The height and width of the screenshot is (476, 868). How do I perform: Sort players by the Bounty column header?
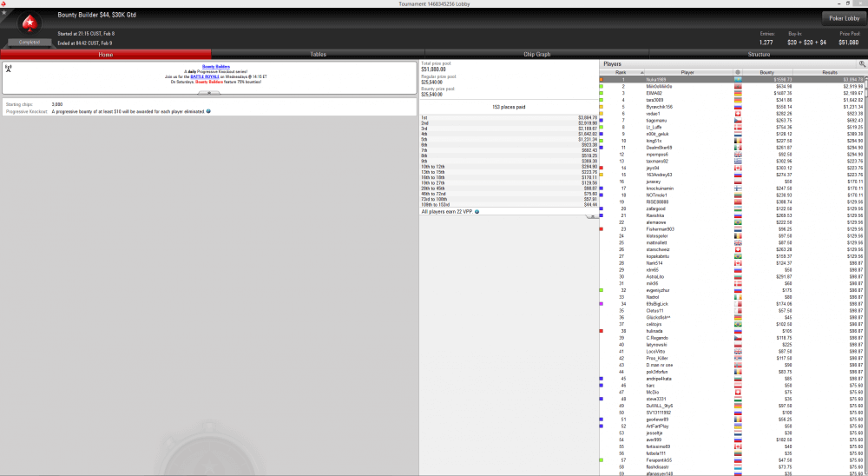[x=766, y=72]
